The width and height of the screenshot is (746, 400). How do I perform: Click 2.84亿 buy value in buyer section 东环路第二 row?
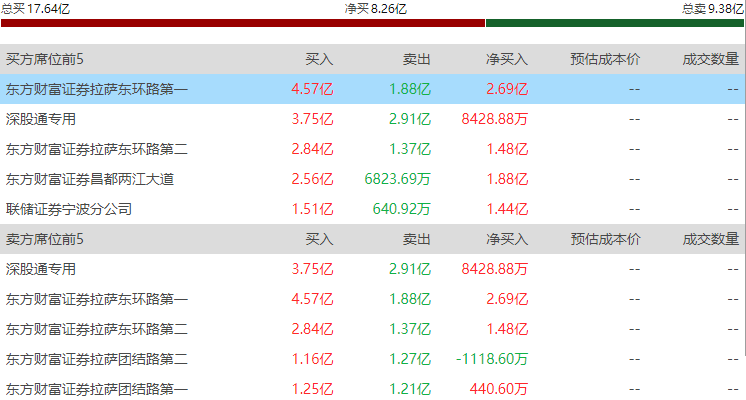click(x=313, y=149)
